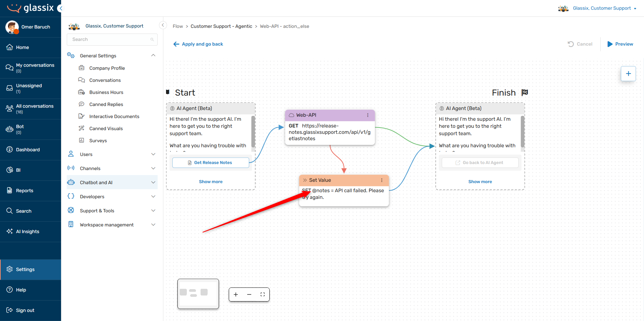
Task: Click the Start card scrollbar
Action: coord(253,131)
